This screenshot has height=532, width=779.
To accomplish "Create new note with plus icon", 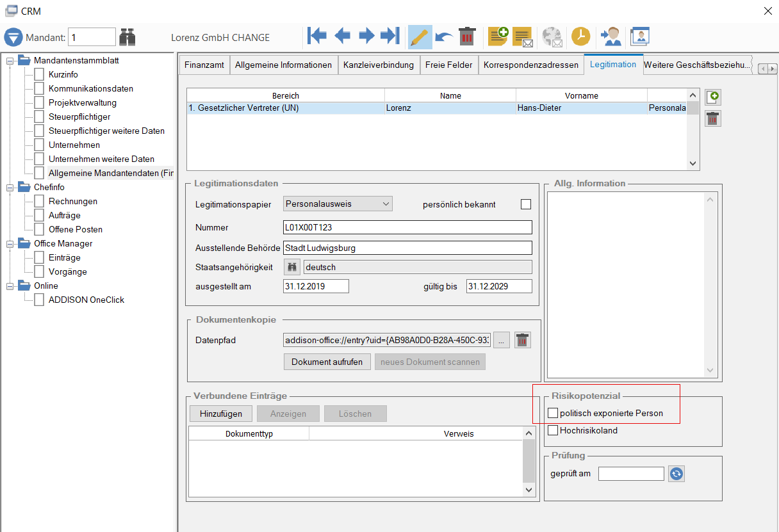I will 498,36.
